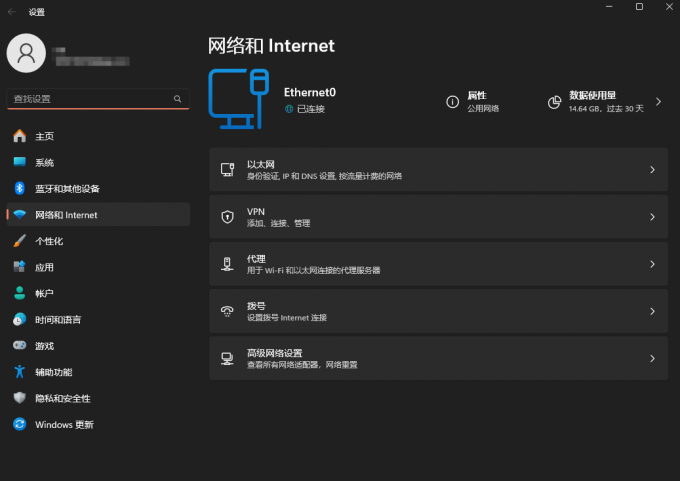Viewport: 680px width, 481px height.
Task: Click the Ethernet0 connection name
Action: coord(310,92)
